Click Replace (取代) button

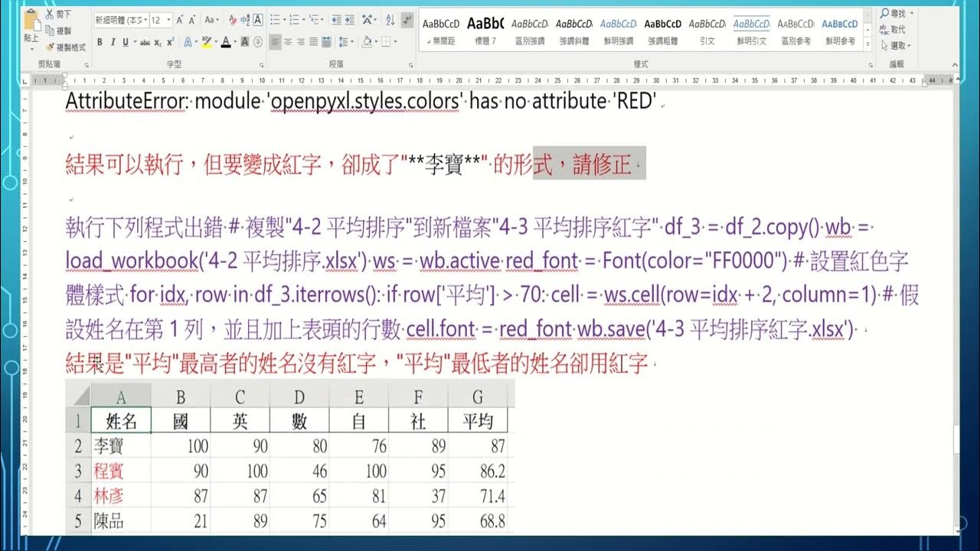click(893, 29)
